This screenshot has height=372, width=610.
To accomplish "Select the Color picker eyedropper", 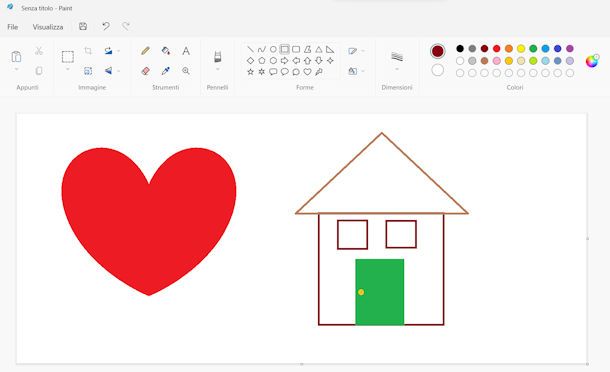I will click(166, 71).
